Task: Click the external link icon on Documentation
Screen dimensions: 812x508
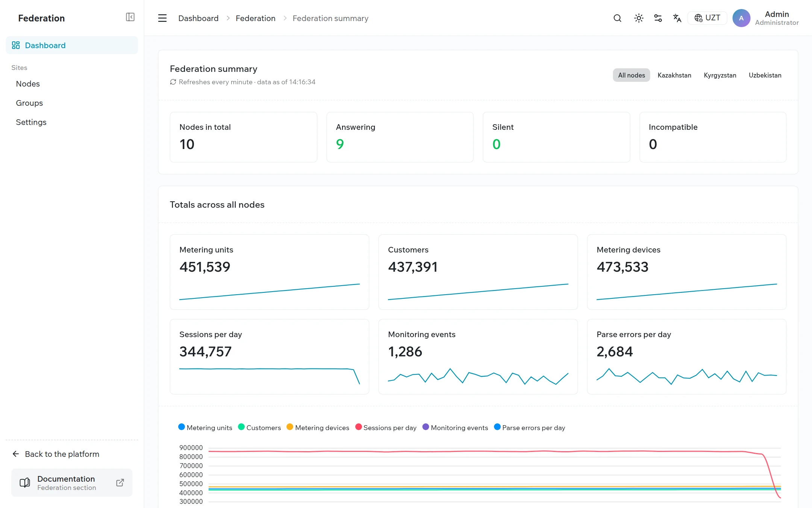Action: 120,483
